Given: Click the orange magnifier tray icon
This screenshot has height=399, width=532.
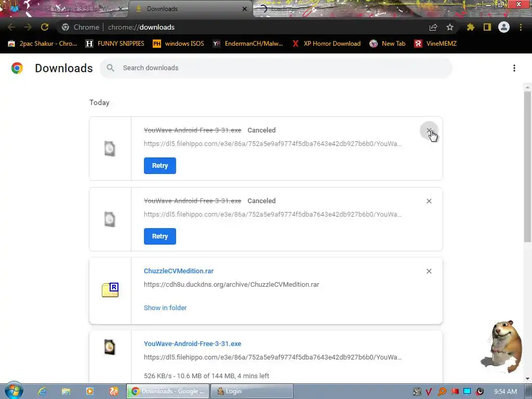Looking at the screenshot, I should 442,392.
